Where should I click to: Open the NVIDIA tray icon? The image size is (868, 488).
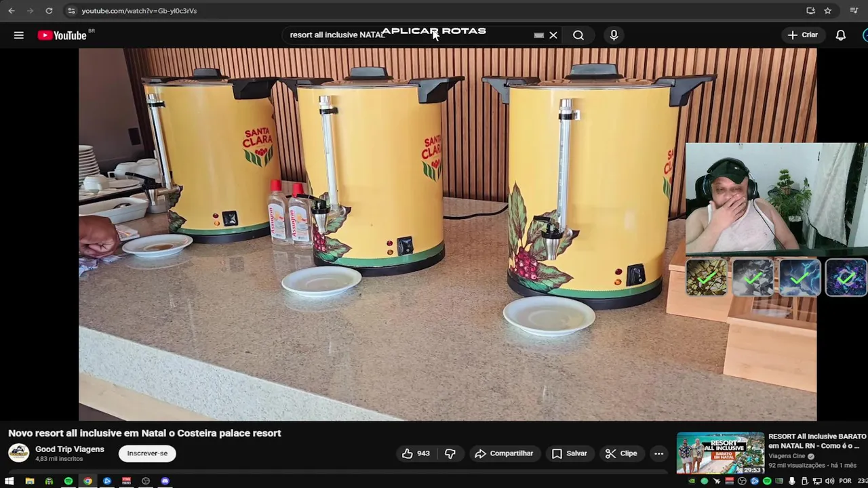pos(692,481)
